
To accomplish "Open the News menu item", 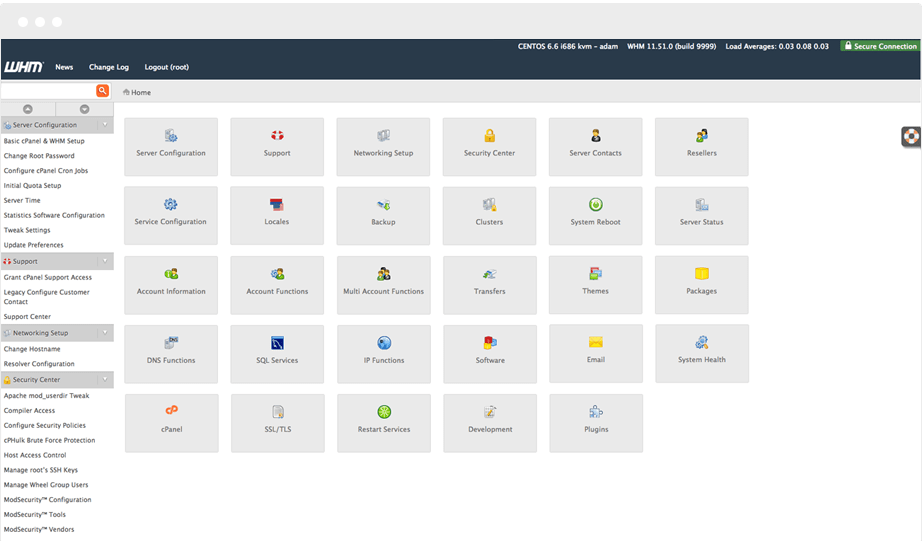I will 64,67.
